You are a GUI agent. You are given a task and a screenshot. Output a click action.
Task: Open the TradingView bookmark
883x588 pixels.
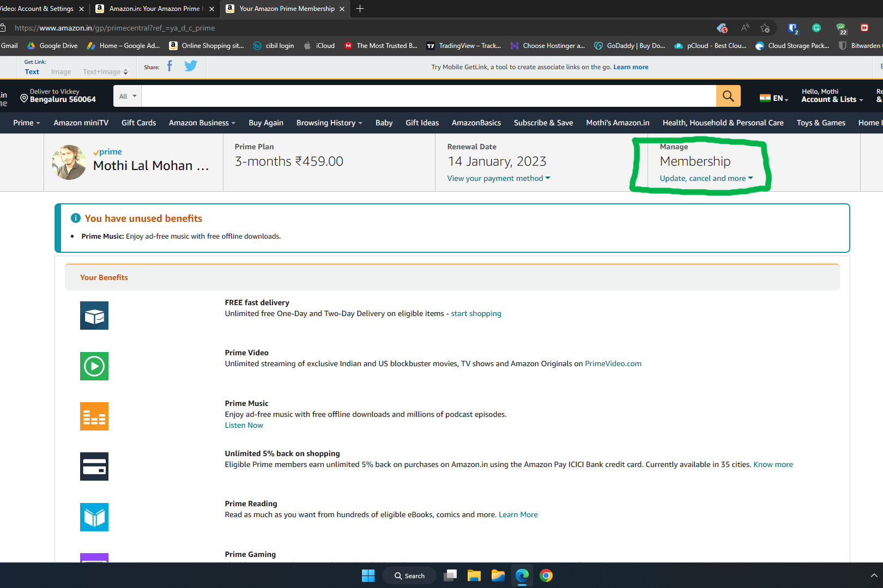point(464,46)
